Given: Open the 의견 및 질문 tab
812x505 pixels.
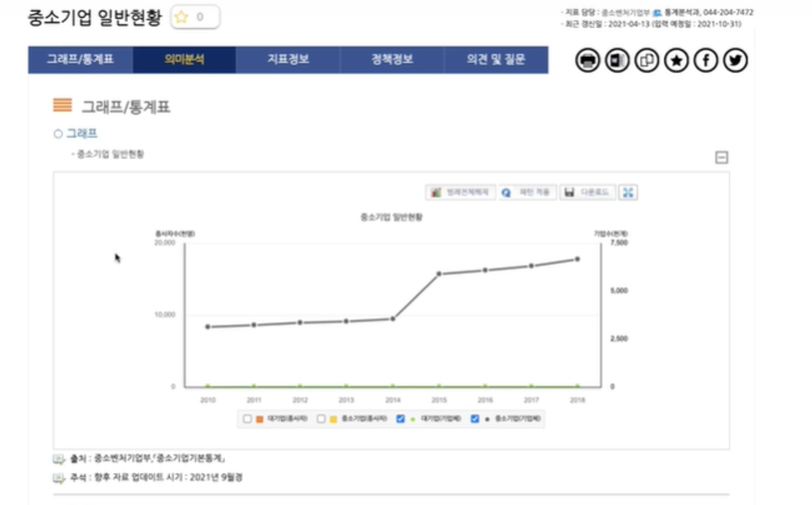Looking at the screenshot, I should (x=497, y=59).
